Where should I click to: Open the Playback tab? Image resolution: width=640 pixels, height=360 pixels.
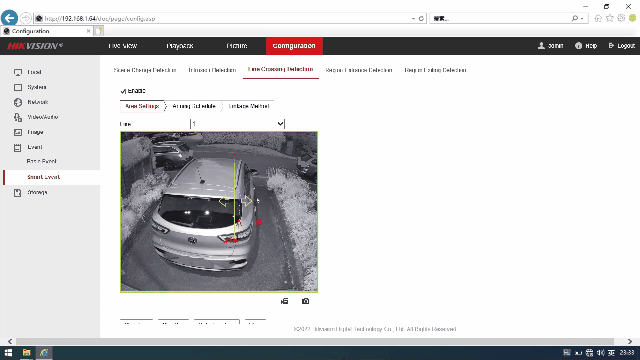(x=180, y=46)
